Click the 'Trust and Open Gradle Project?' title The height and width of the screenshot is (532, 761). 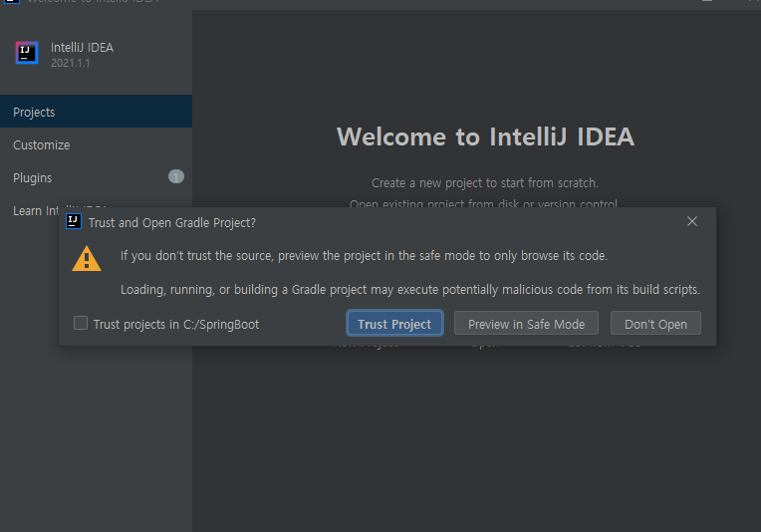171,223
